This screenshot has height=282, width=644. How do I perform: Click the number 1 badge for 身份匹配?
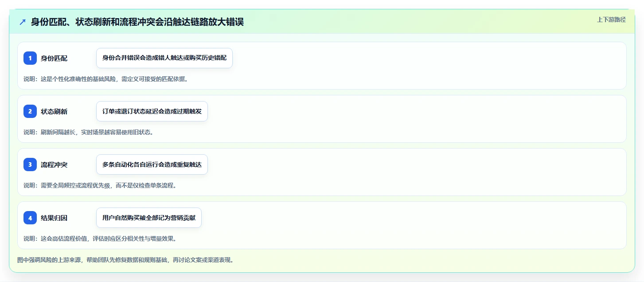[30, 58]
